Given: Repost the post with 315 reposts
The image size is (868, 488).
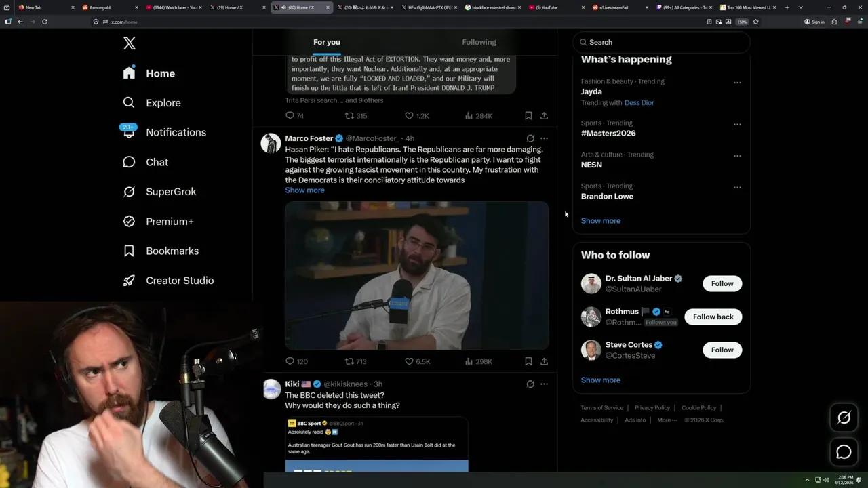Looking at the screenshot, I should pos(356,116).
